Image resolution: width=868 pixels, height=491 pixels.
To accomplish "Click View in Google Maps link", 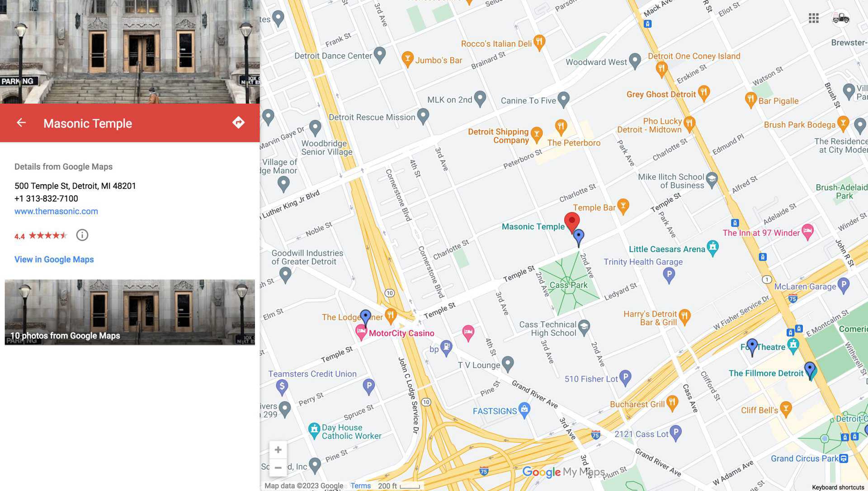I will [x=54, y=259].
